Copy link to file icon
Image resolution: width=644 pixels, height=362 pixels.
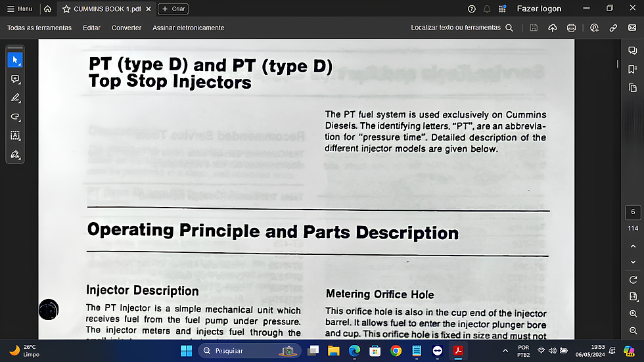(613, 28)
